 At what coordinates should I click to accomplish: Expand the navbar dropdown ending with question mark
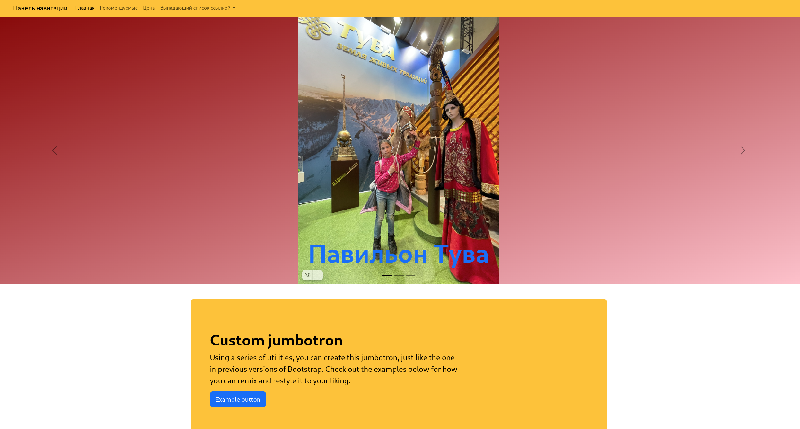click(x=198, y=8)
